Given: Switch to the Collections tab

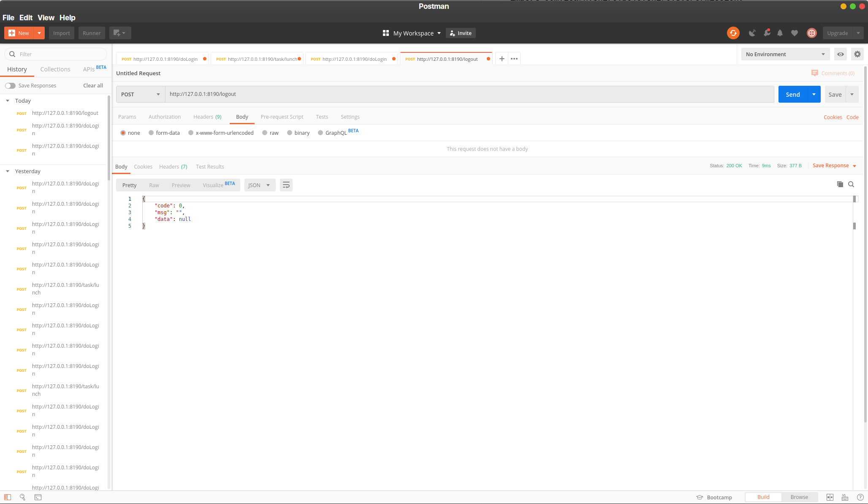Looking at the screenshot, I should pyautogui.click(x=55, y=69).
